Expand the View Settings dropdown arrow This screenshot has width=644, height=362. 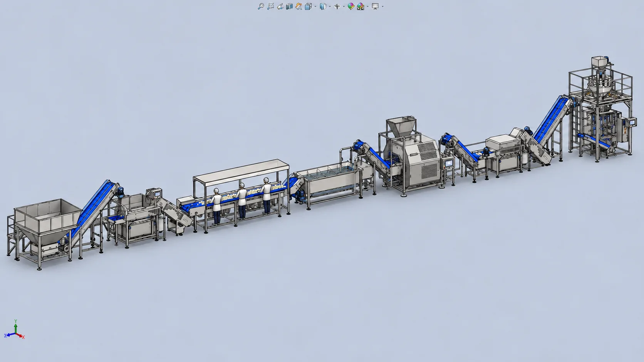382,7
